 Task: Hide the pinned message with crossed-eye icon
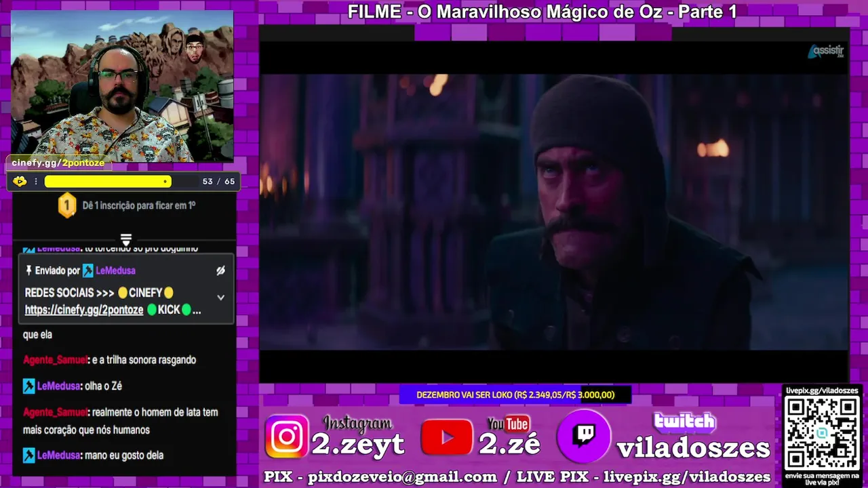pos(220,270)
